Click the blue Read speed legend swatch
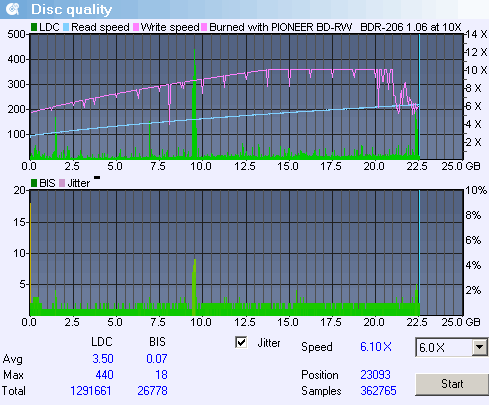 [66, 27]
